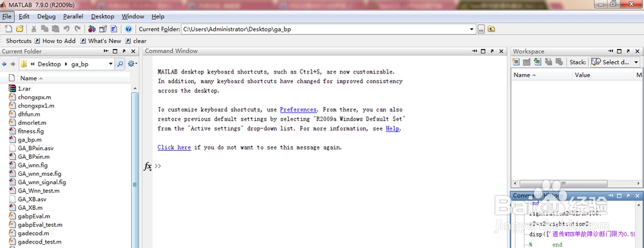The image size is (644, 248).
Task: Select ga_bp.m in file list
Action: coord(30,140)
